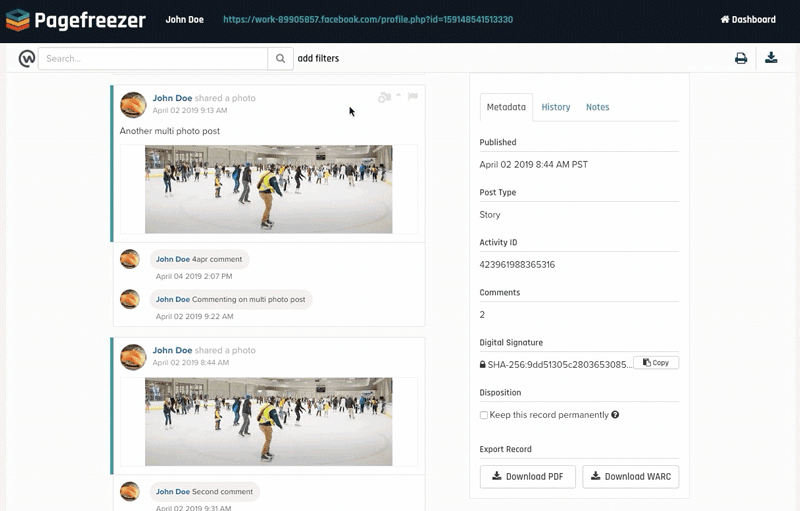Open ice rink photo in 9:13 AM post
The width and height of the screenshot is (800, 511).
pyautogui.click(x=268, y=189)
